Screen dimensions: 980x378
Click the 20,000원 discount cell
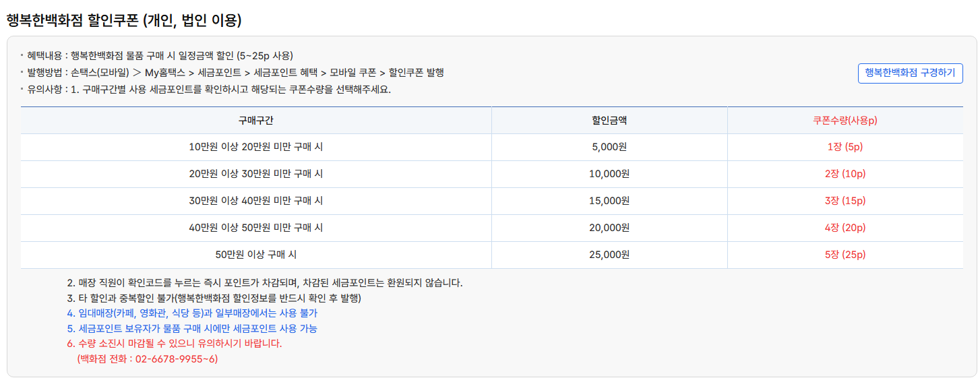[x=609, y=228]
